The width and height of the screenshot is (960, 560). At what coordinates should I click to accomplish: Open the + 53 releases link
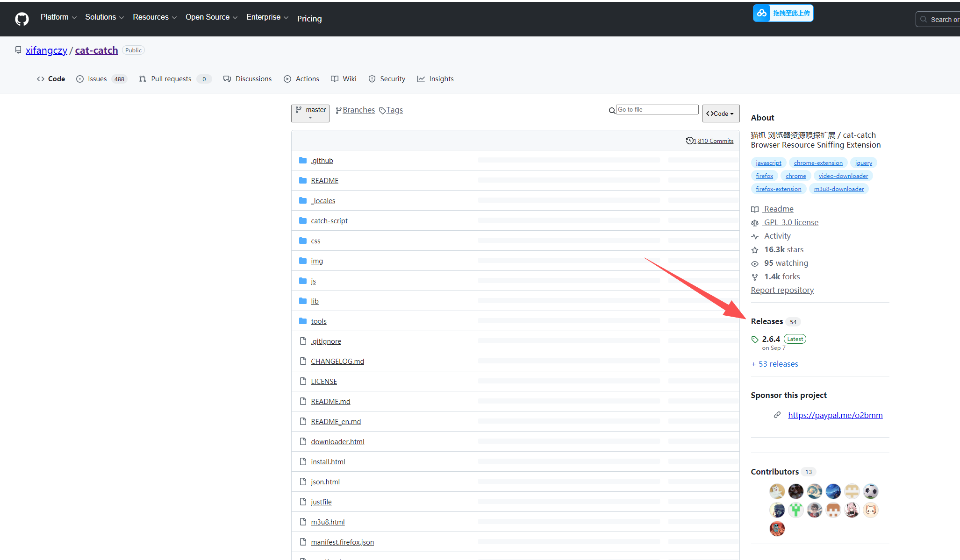click(774, 364)
